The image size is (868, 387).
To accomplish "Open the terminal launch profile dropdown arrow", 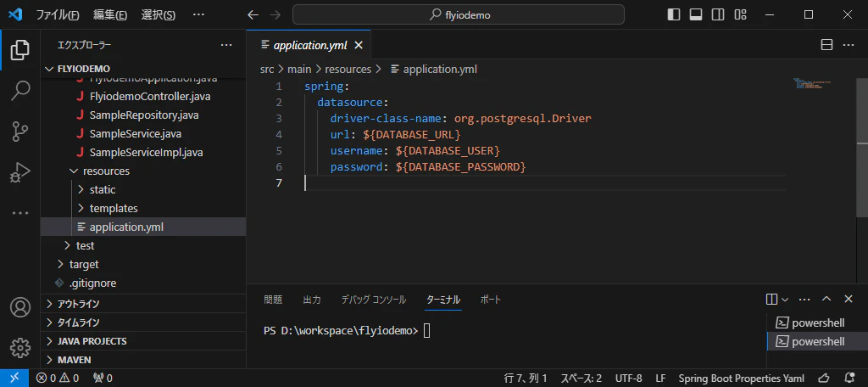I will click(785, 300).
